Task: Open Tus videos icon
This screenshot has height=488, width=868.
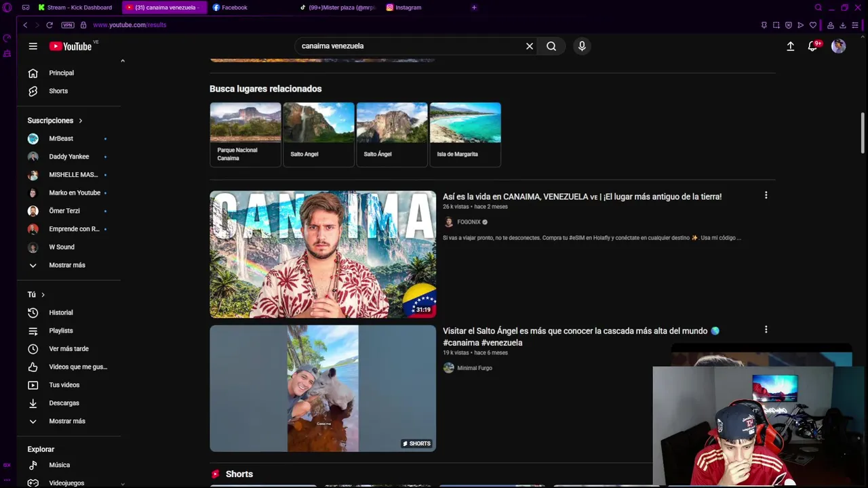Action: pyautogui.click(x=33, y=385)
